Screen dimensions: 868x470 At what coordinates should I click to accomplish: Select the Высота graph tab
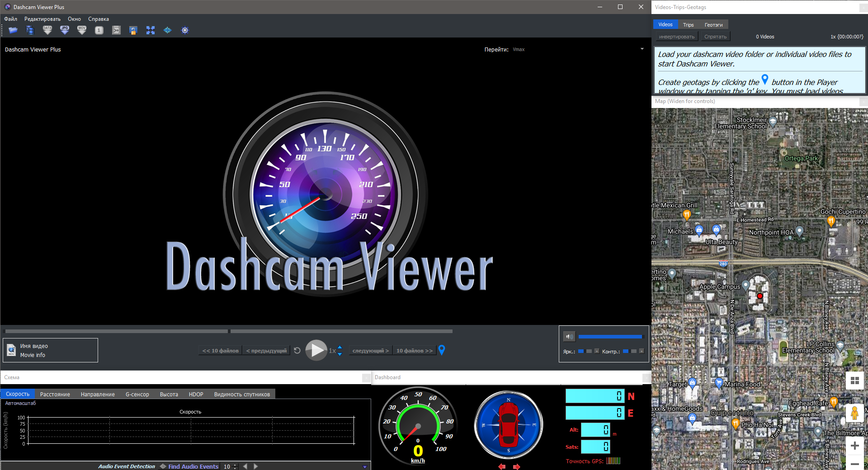point(169,395)
